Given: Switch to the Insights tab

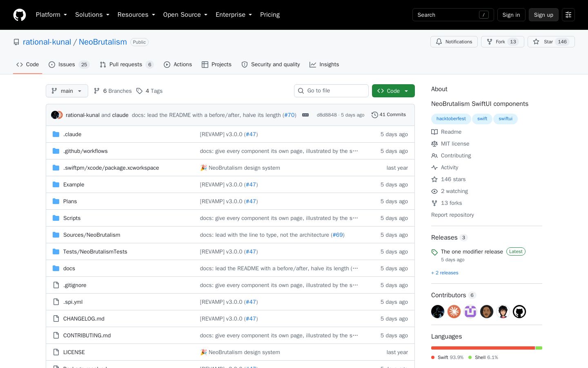Looking at the screenshot, I should [x=324, y=65].
